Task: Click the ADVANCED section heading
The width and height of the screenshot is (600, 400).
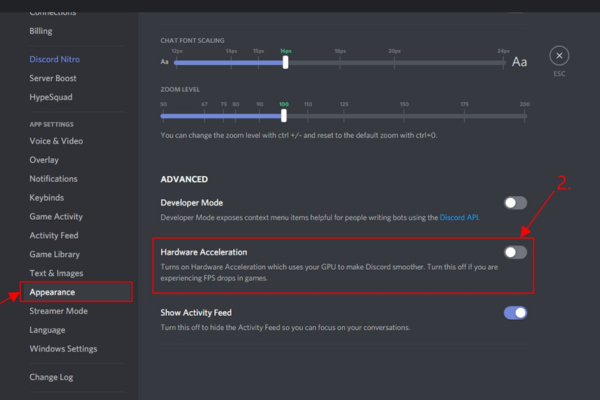Action: click(x=184, y=179)
